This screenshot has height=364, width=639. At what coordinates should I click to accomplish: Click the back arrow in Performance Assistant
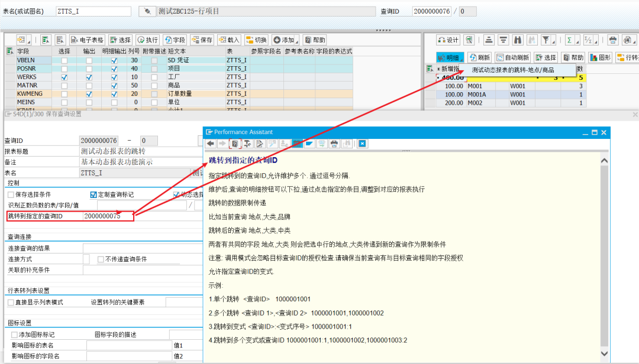(210, 144)
